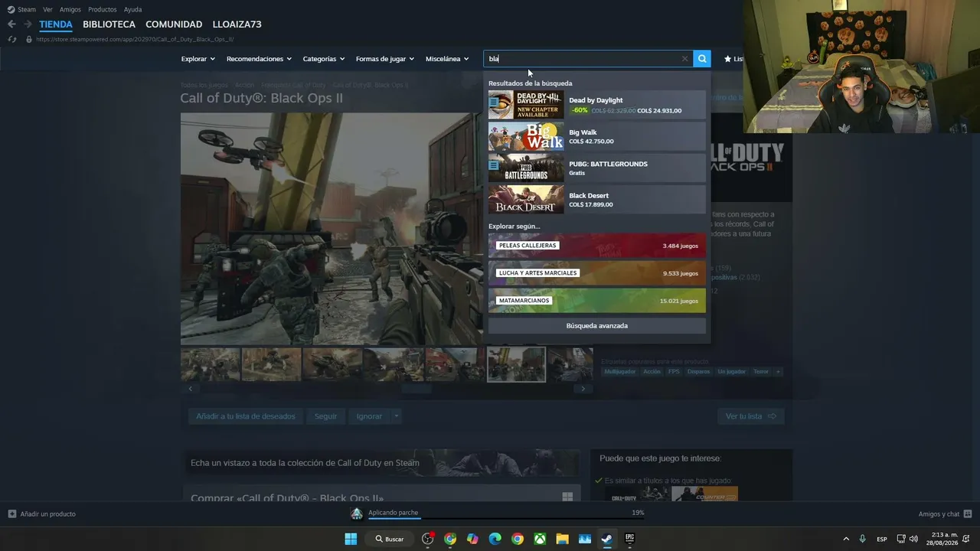Viewport: 980px width, 551px height.
Task: Expand the Miscelánea dropdown
Action: tap(447, 59)
